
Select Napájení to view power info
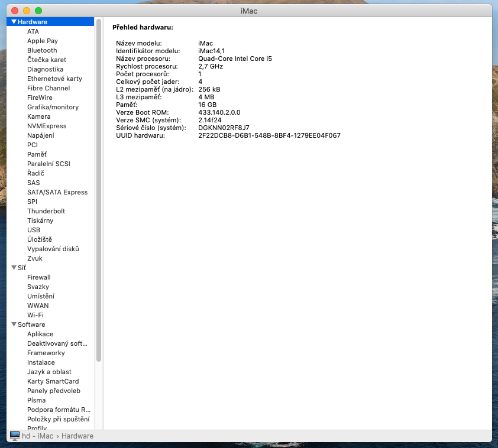tap(38, 135)
